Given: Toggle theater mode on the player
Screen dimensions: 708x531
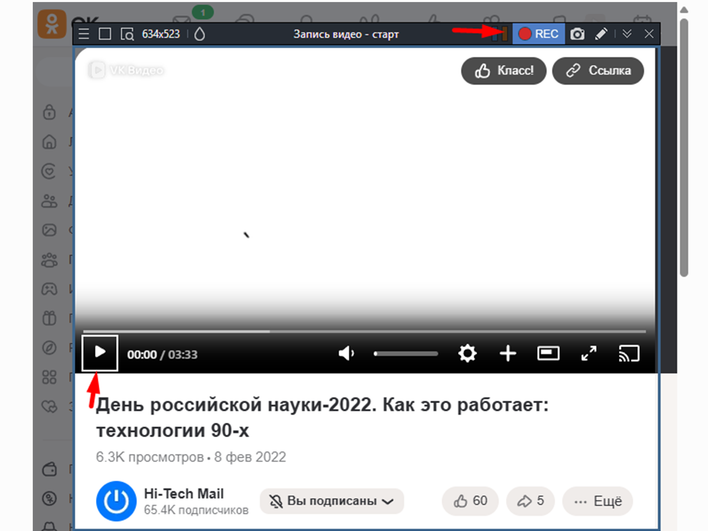Looking at the screenshot, I should [x=548, y=353].
